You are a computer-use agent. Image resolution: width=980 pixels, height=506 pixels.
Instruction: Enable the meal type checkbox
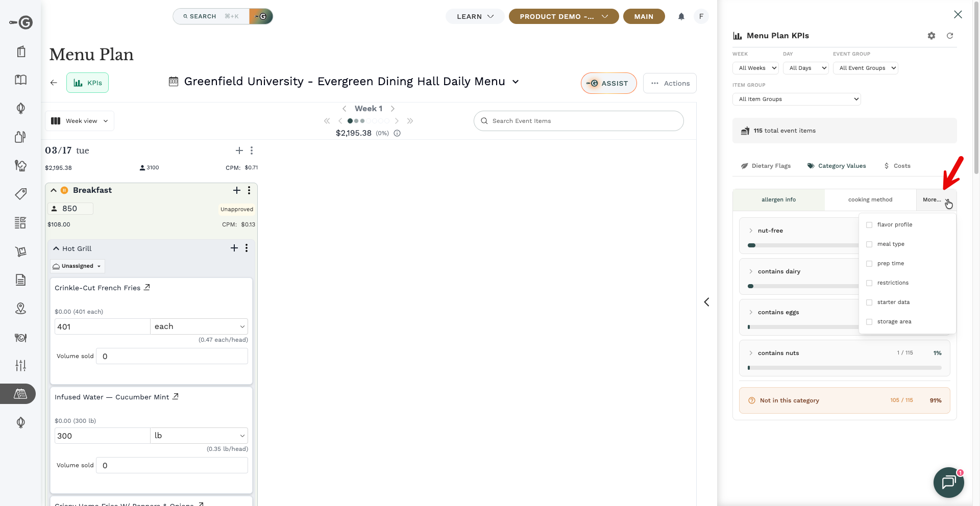(869, 244)
